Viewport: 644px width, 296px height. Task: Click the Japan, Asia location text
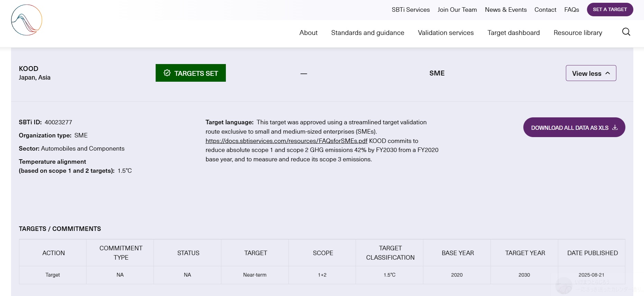tap(35, 78)
